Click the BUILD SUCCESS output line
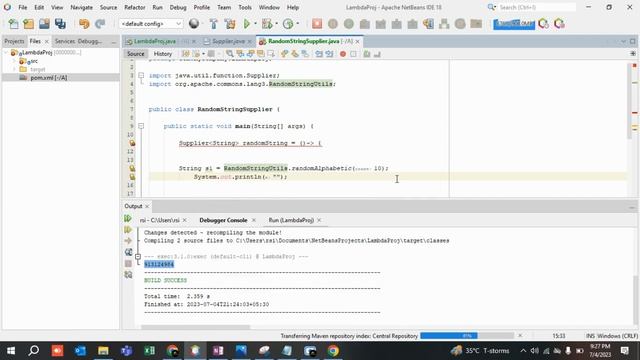Screen dimensions: 640x360 pos(165,280)
